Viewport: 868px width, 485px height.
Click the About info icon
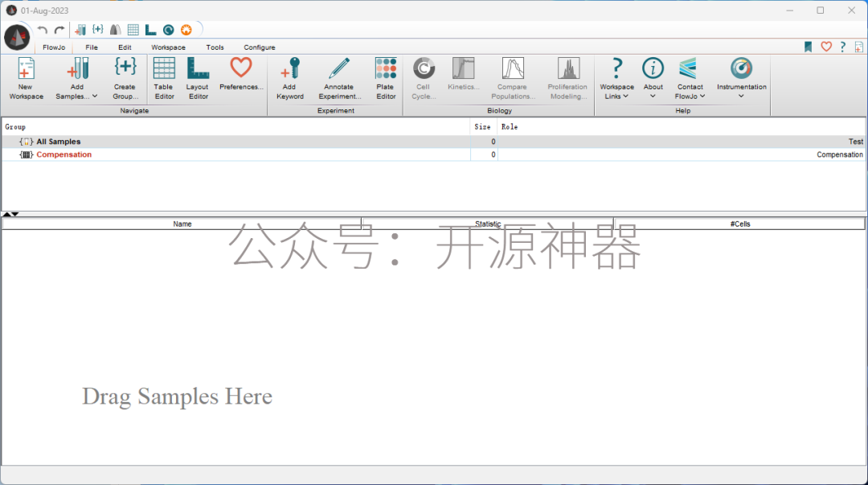pos(653,68)
